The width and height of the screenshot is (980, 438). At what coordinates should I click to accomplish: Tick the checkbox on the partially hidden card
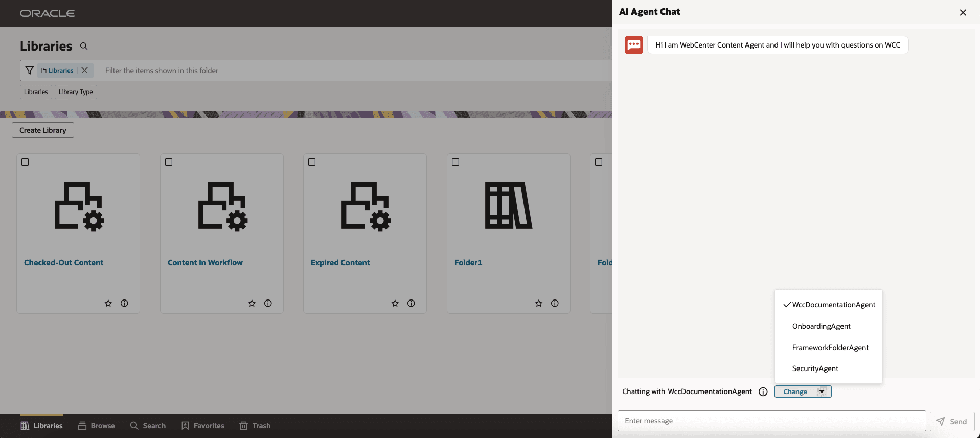click(599, 162)
